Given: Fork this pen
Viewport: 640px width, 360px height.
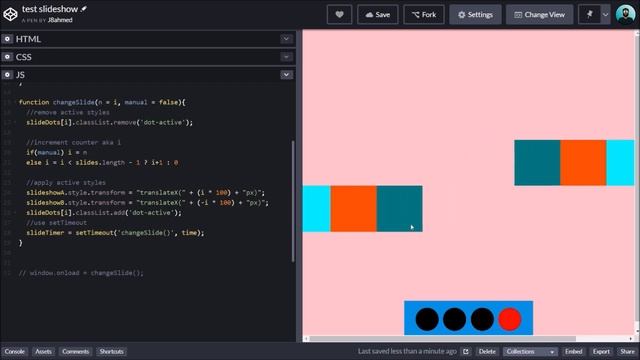Looking at the screenshot, I should click(424, 15).
